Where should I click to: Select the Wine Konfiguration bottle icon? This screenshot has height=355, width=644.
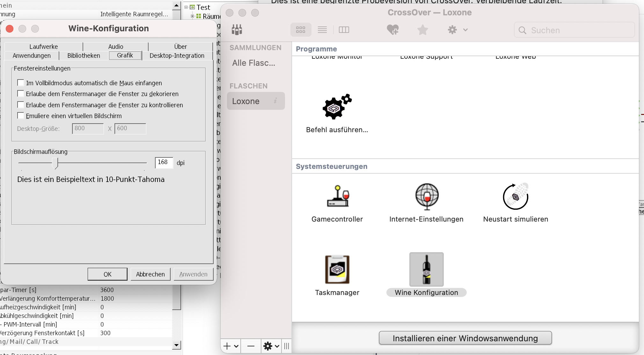tap(427, 269)
